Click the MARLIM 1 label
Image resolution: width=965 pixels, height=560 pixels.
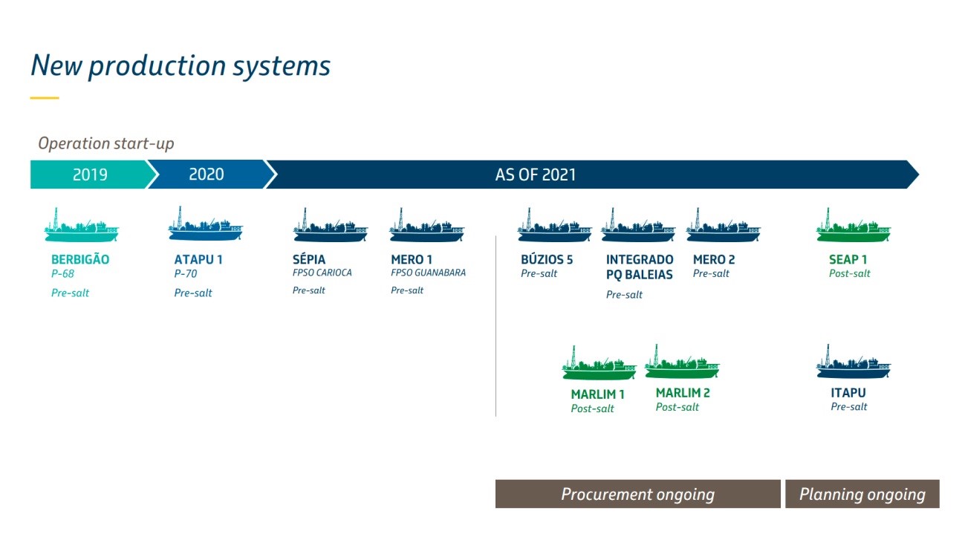[x=598, y=394]
